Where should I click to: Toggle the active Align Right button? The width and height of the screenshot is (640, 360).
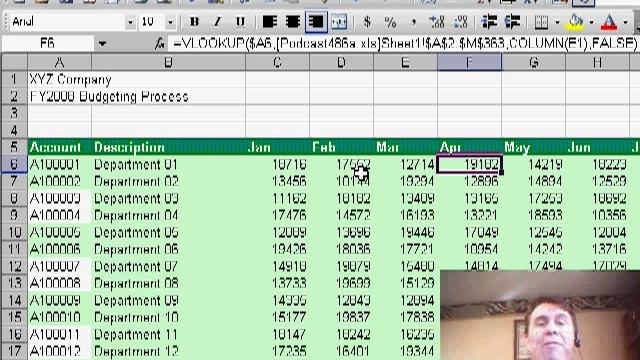316,22
